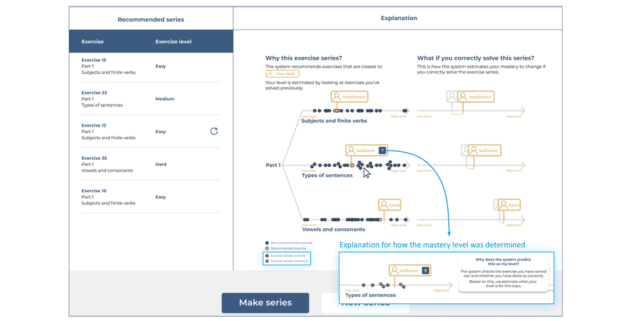644x321 pixels.
Task: Click the Vowels and consonants chart label
Action: 333,229
